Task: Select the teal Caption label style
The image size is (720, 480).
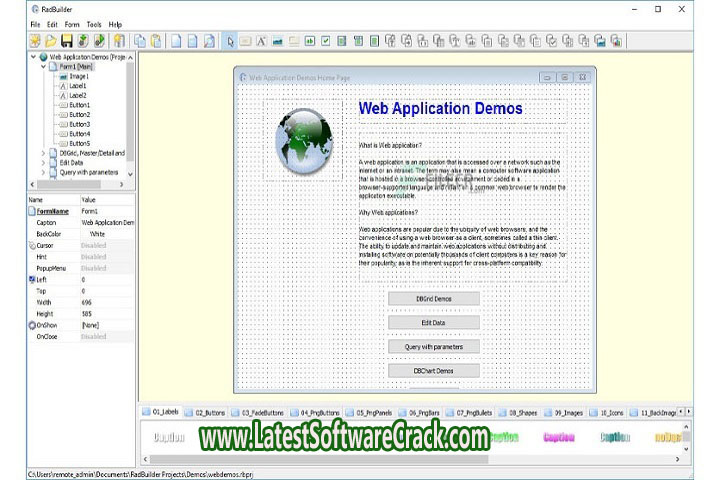Action: coord(615,438)
